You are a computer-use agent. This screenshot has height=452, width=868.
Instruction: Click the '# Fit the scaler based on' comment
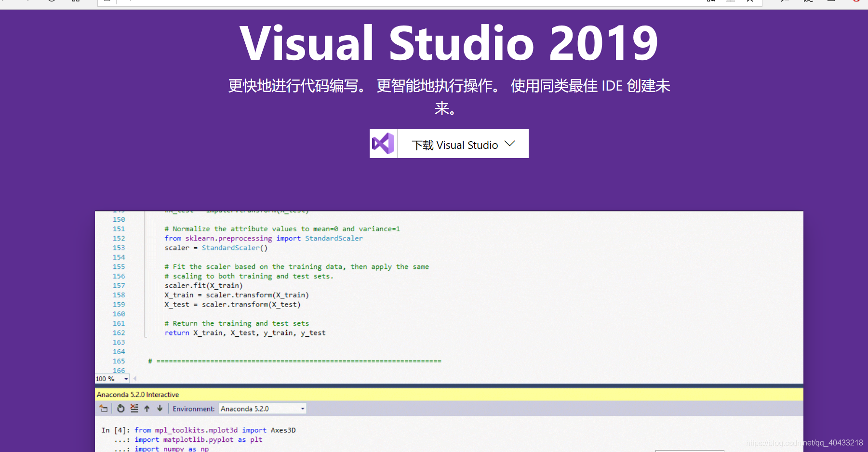[296, 267]
